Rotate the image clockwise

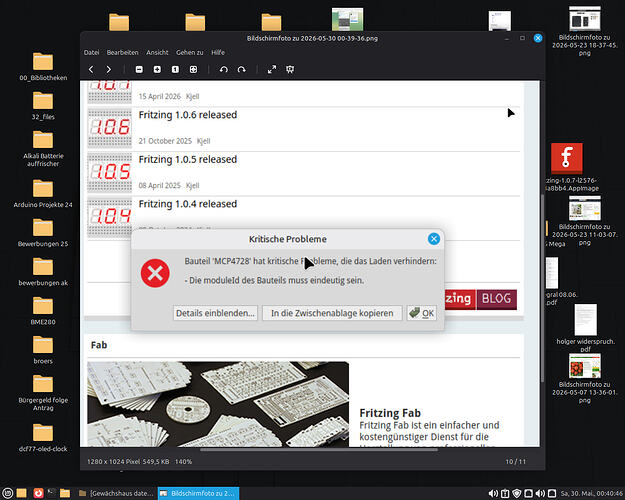pyautogui.click(x=242, y=69)
